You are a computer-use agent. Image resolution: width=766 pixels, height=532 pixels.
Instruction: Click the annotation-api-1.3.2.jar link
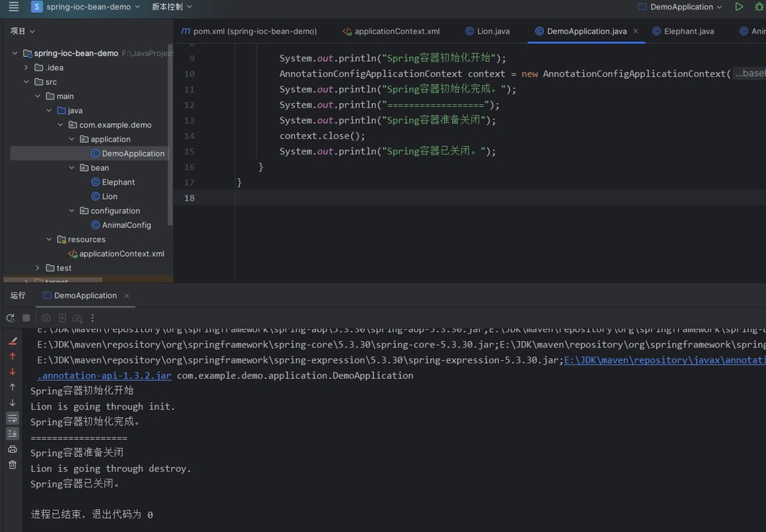click(x=104, y=376)
